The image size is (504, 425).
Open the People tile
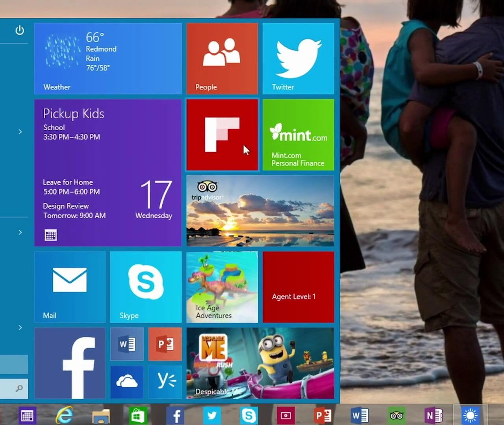pos(222,58)
